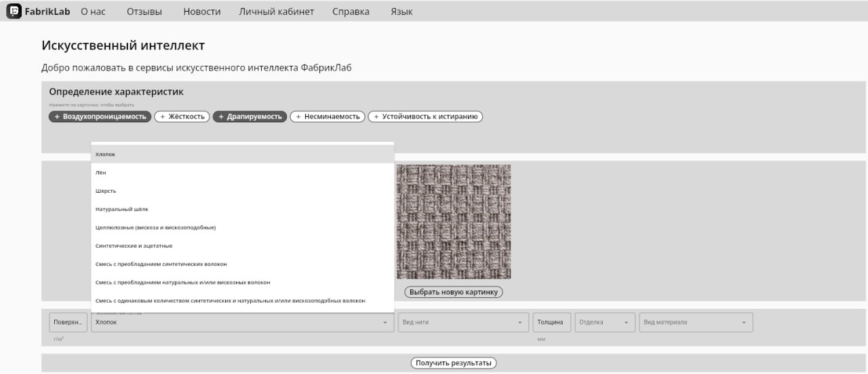This screenshot has width=868, height=374.
Task: Go to the Отзывы page
Action: pyautogui.click(x=144, y=12)
